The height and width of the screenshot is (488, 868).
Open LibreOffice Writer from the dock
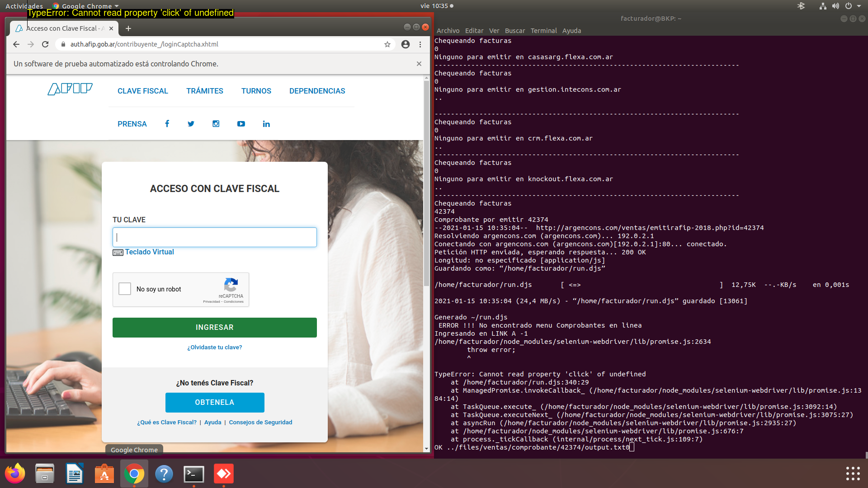tap(75, 474)
